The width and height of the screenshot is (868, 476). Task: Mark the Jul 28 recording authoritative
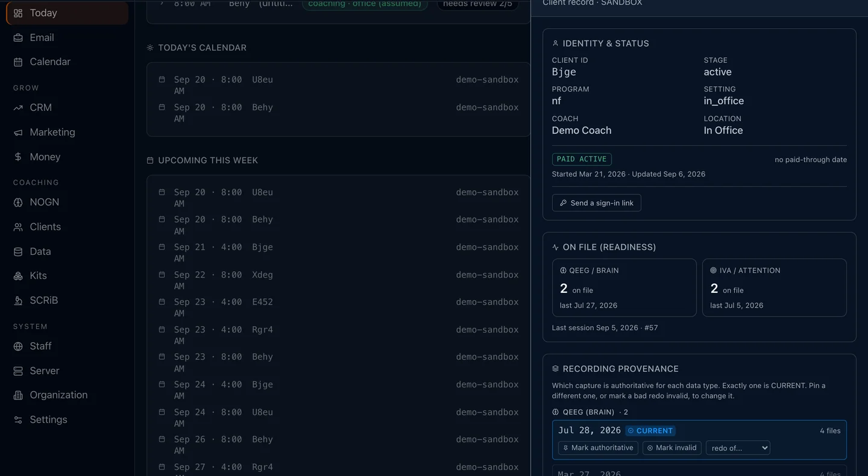(598, 448)
